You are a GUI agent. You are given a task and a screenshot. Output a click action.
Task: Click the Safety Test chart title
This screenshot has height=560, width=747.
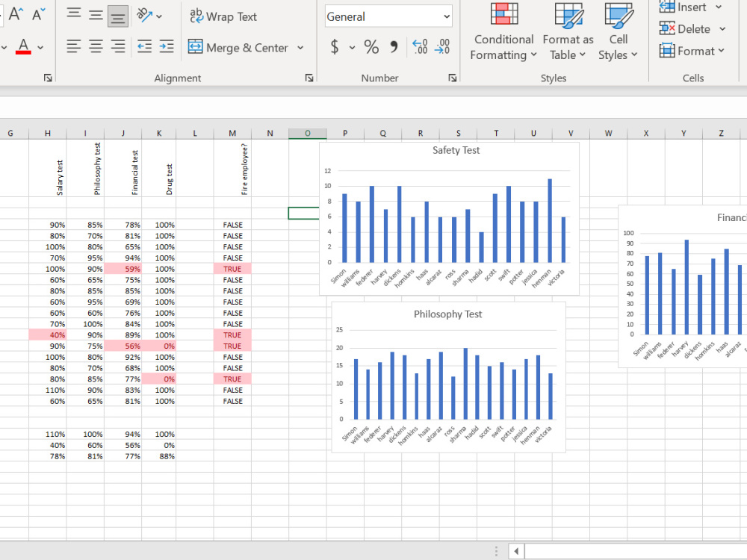[456, 151]
